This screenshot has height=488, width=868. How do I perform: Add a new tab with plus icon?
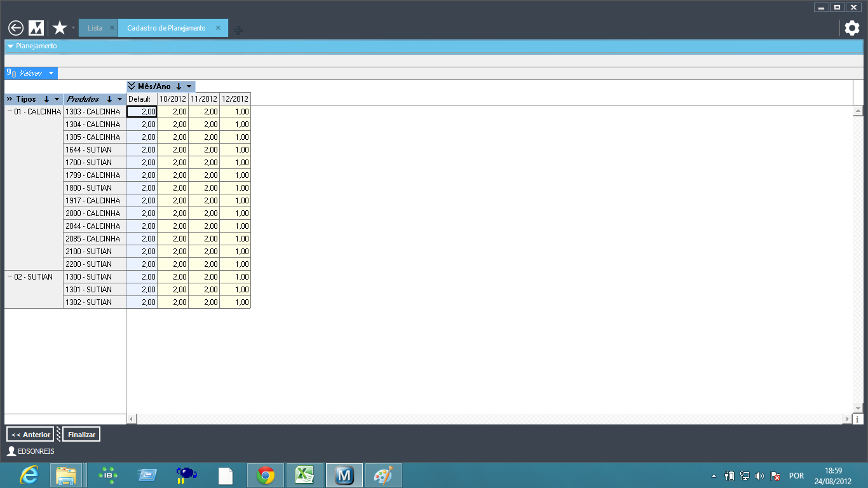tap(238, 30)
